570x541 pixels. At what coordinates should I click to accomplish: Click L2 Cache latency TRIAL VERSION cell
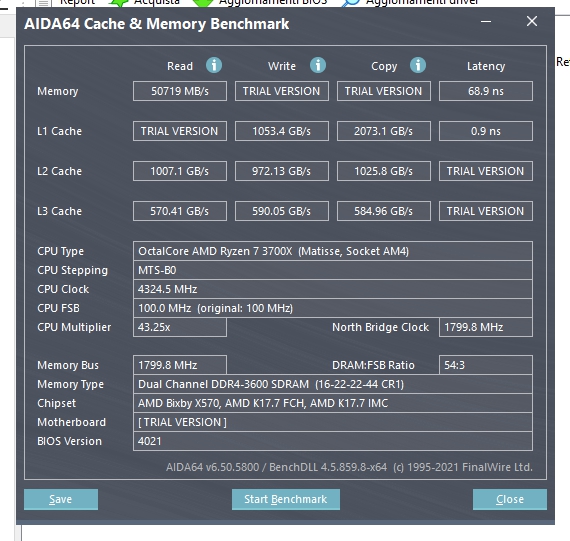[486, 171]
